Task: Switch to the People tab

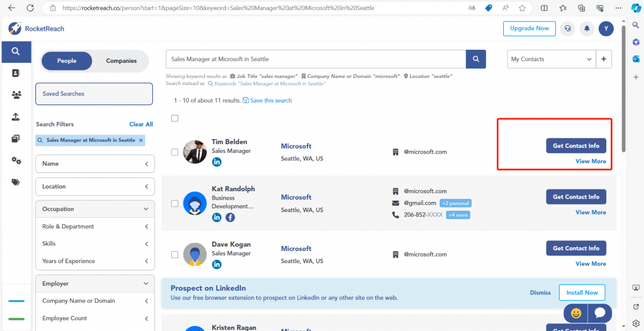Action: click(x=67, y=61)
